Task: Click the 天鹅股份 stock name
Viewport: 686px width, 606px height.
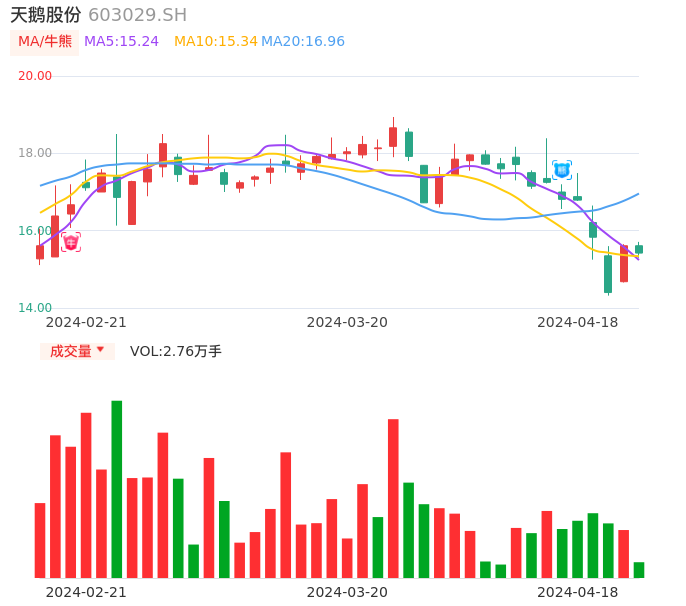Action: pyautogui.click(x=46, y=15)
